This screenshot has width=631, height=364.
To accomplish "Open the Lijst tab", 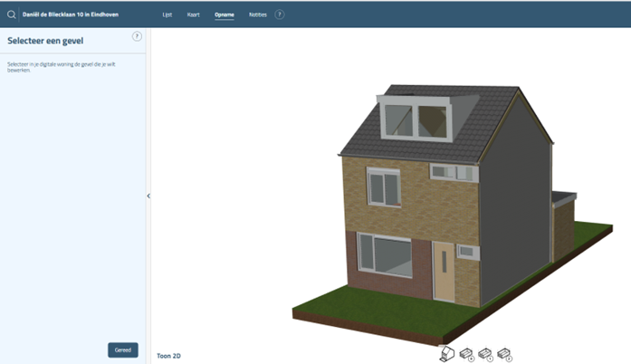I will (167, 14).
